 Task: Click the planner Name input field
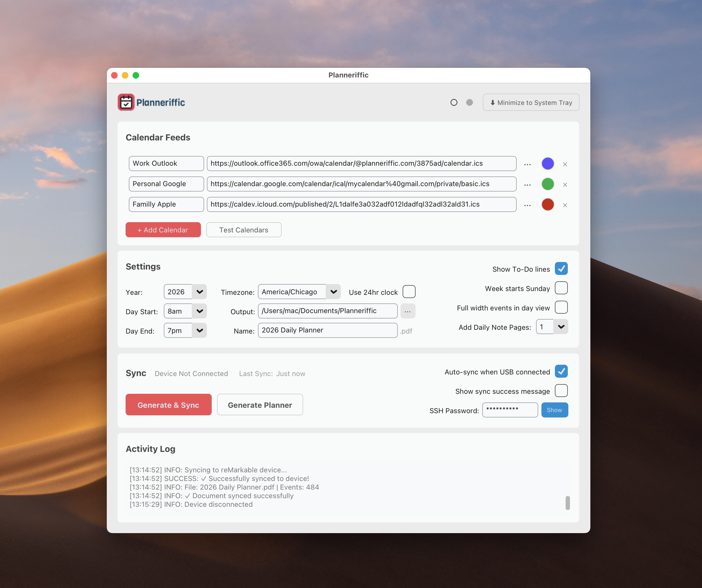327,330
